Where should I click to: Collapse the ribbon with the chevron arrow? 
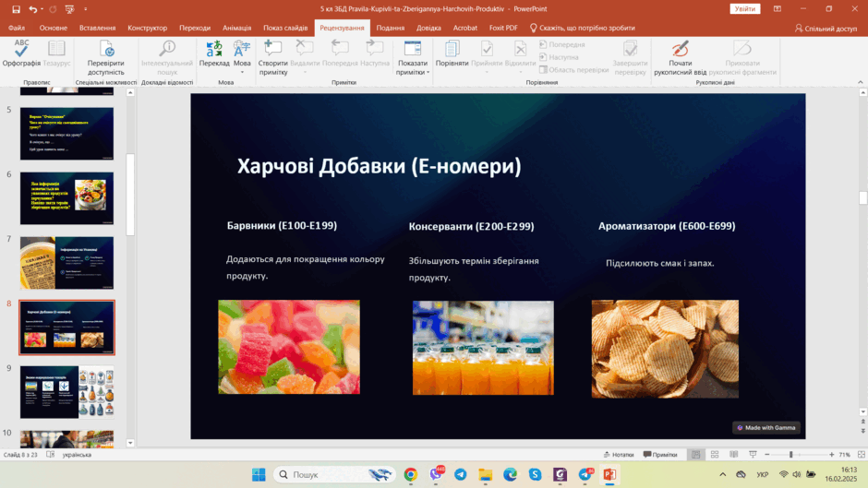tap(860, 82)
